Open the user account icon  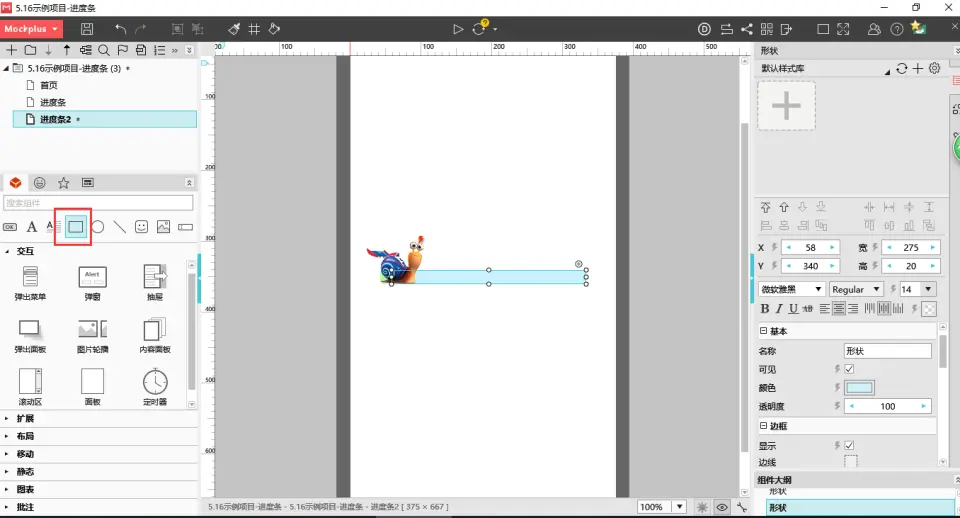click(x=874, y=29)
